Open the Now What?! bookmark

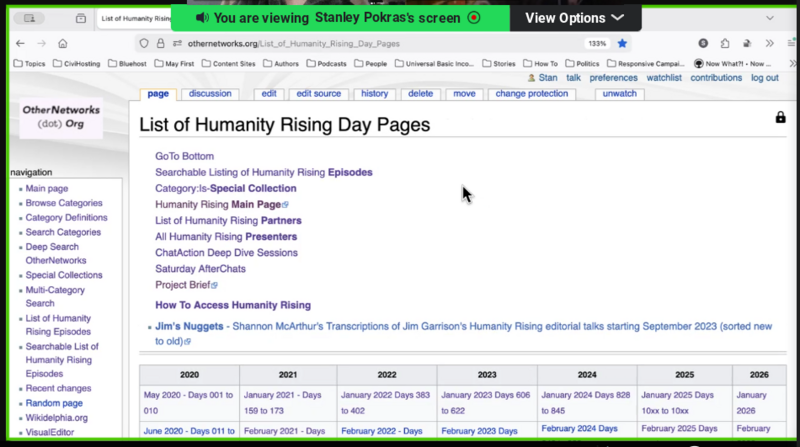tap(733, 64)
